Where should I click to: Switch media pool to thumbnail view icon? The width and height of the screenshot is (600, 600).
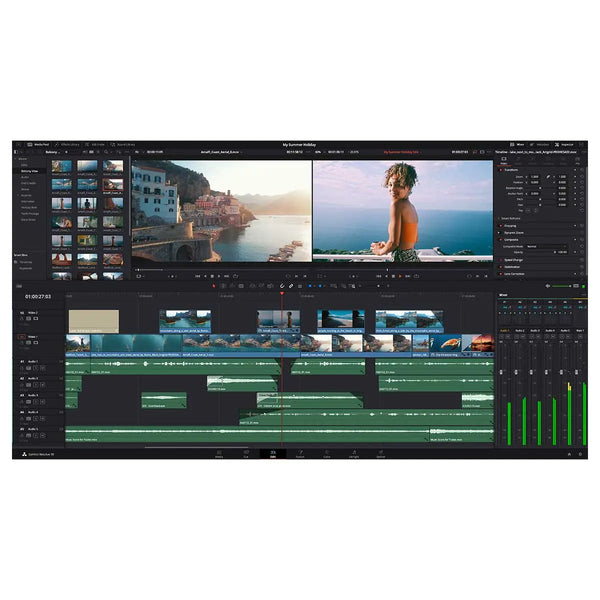point(91,152)
